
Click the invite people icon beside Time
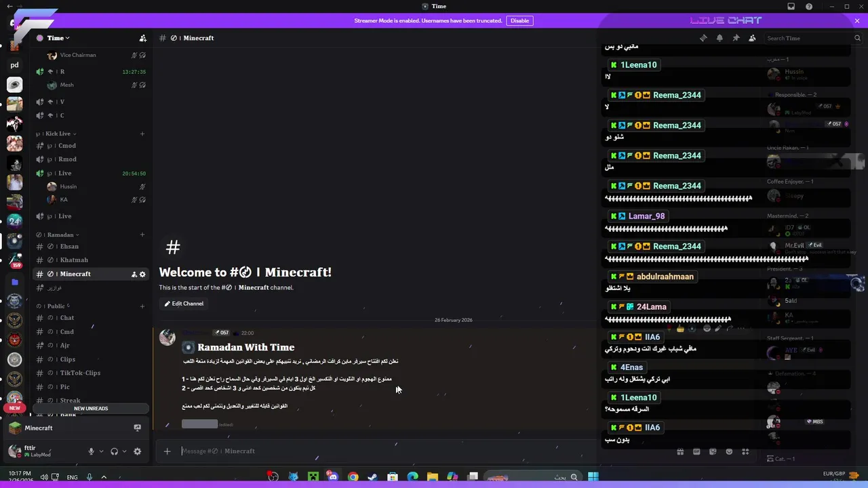pos(142,38)
